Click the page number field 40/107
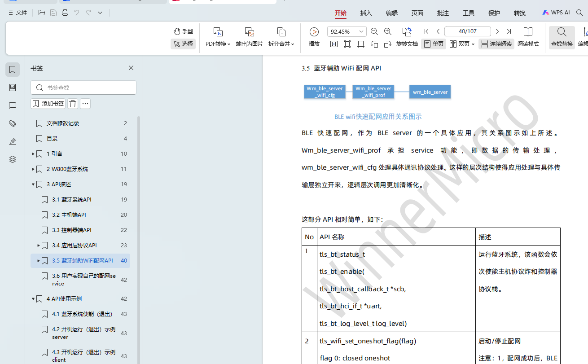This screenshot has width=588, height=364. [468, 31]
